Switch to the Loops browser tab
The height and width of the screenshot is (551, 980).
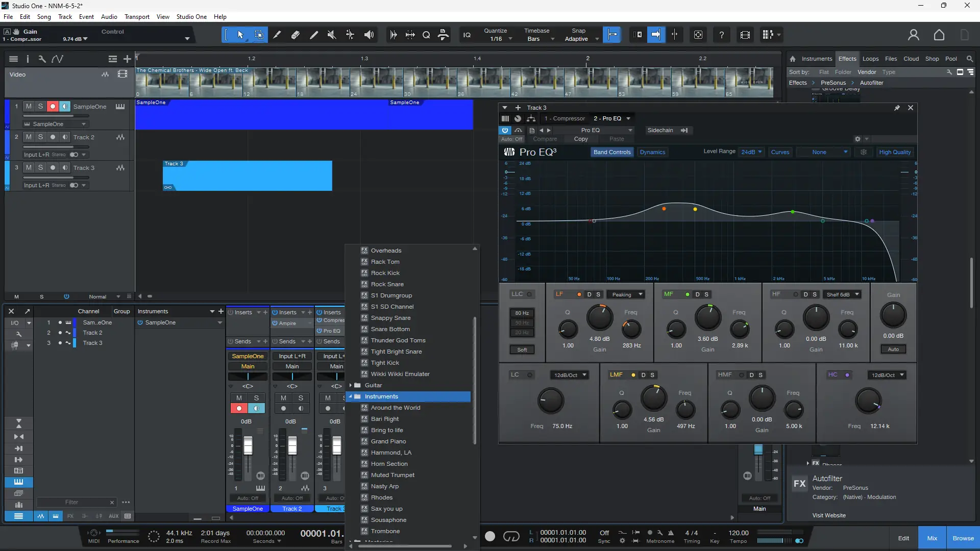click(x=870, y=59)
